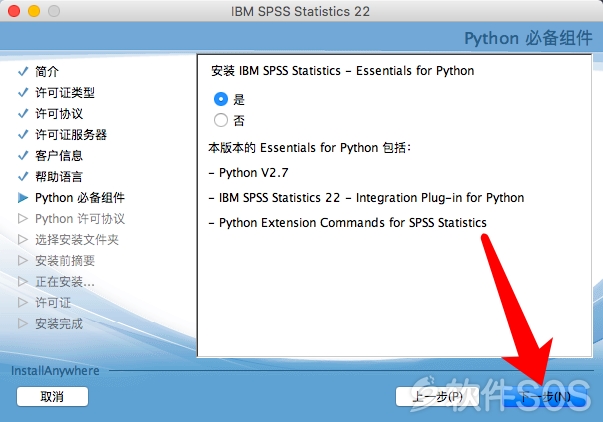Close the installer with red window button
This screenshot has width=603, height=422.
click(x=14, y=11)
